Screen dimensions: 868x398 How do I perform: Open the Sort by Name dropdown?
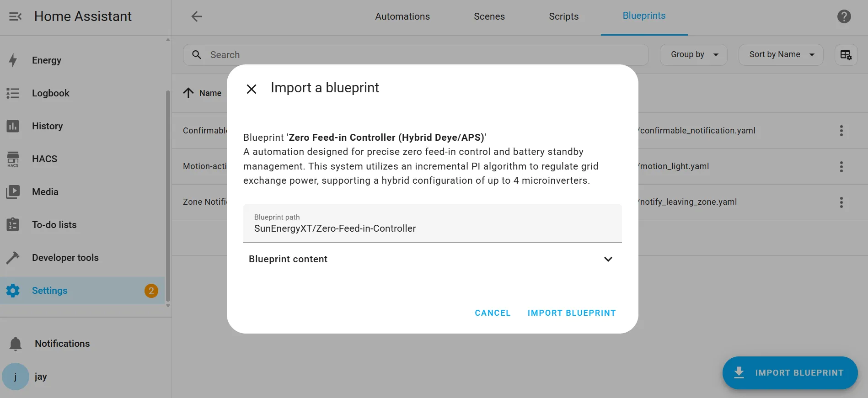pyautogui.click(x=781, y=55)
